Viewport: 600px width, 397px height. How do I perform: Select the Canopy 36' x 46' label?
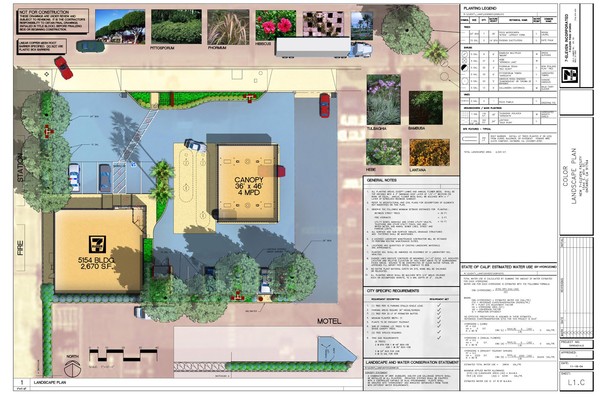point(248,186)
